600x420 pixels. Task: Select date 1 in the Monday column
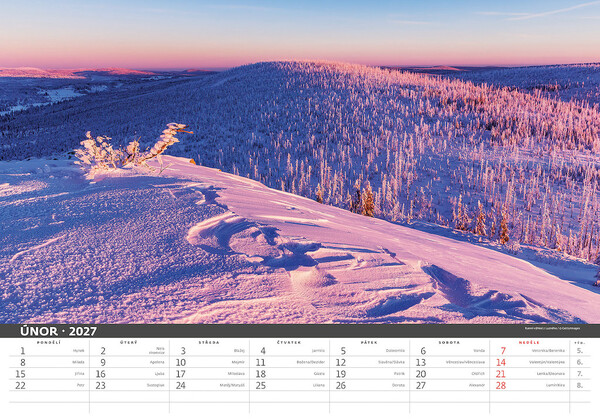pyautogui.click(x=23, y=350)
